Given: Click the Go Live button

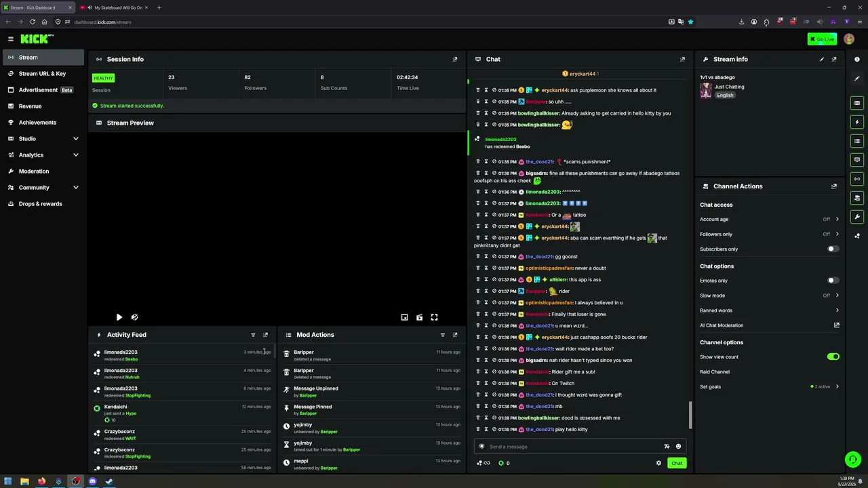Looking at the screenshot, I should [822, 39].
